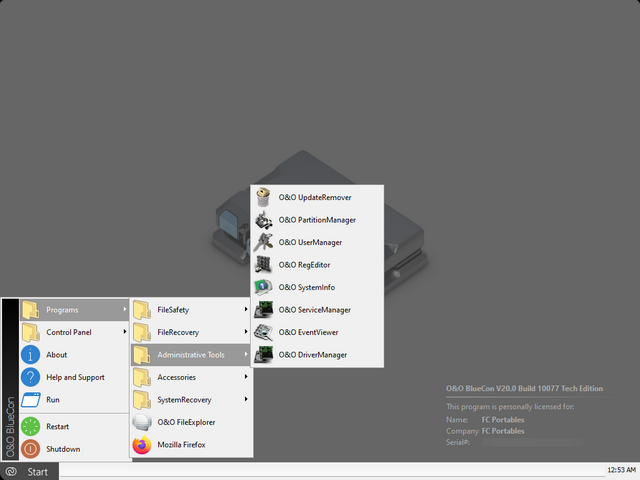
Task: Open O&O UpdateRemover icon
Action: [264, 197]
